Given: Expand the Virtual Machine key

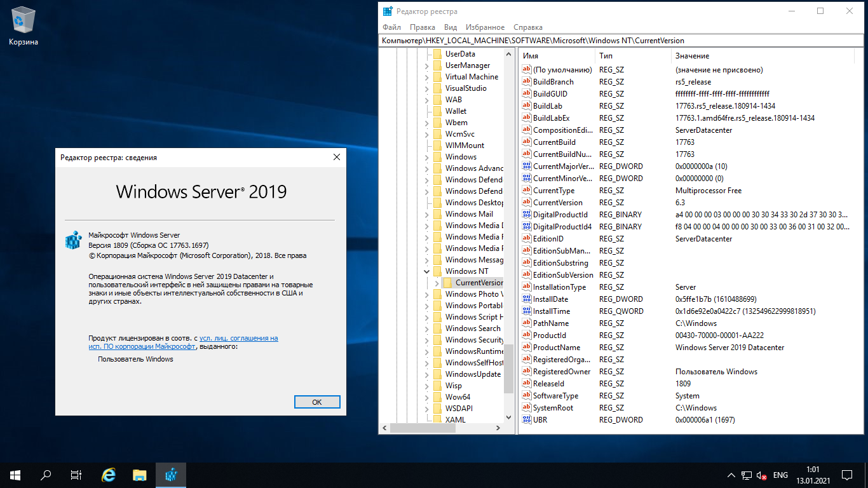Looking at the screenshot, I should pyautogui.click(x=427, y=77).
